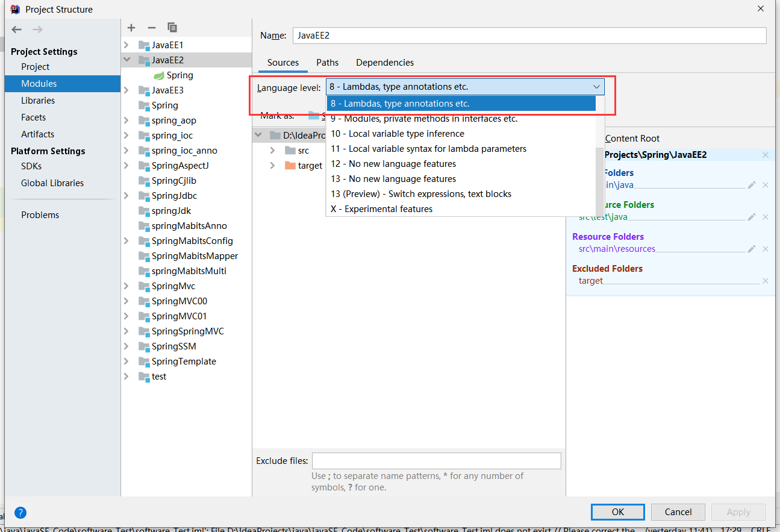Click the copy module icon
Viewport: 780px width, 532px height.
tap(172, 28)
